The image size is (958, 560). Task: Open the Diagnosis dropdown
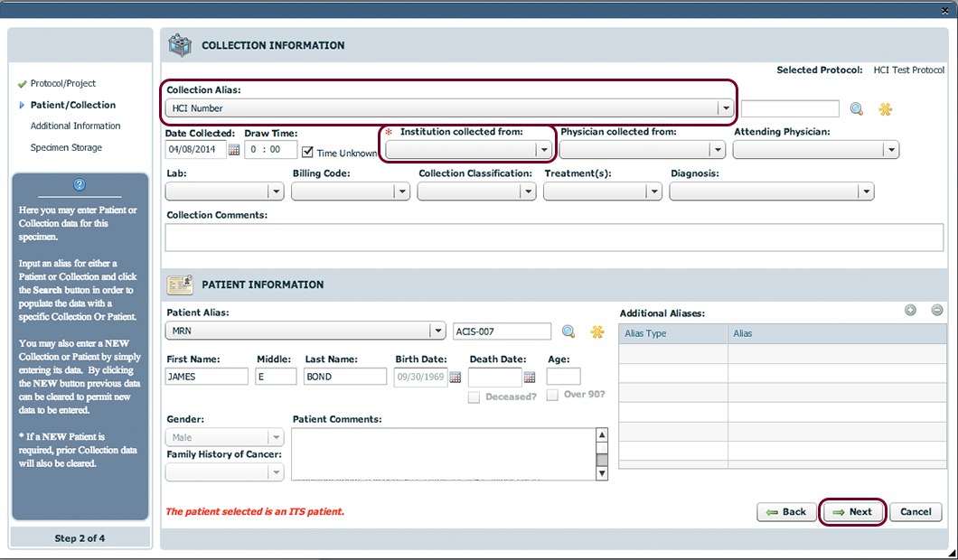pos(772,191)
